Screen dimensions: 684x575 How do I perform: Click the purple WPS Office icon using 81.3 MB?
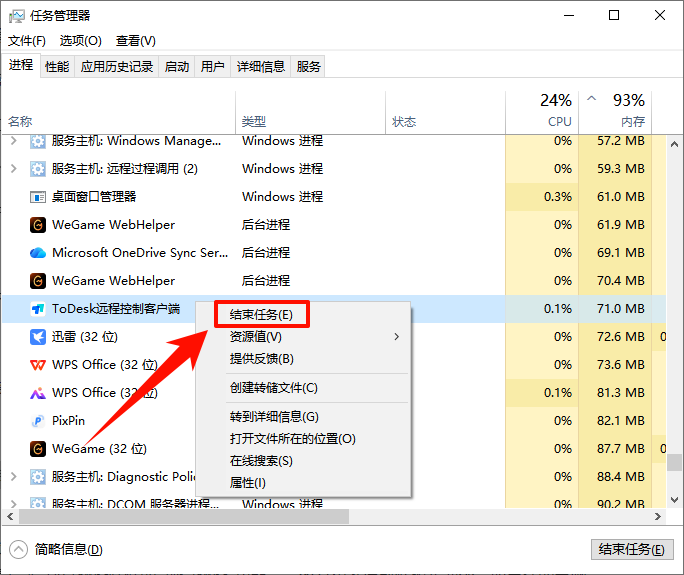[38, 393]
